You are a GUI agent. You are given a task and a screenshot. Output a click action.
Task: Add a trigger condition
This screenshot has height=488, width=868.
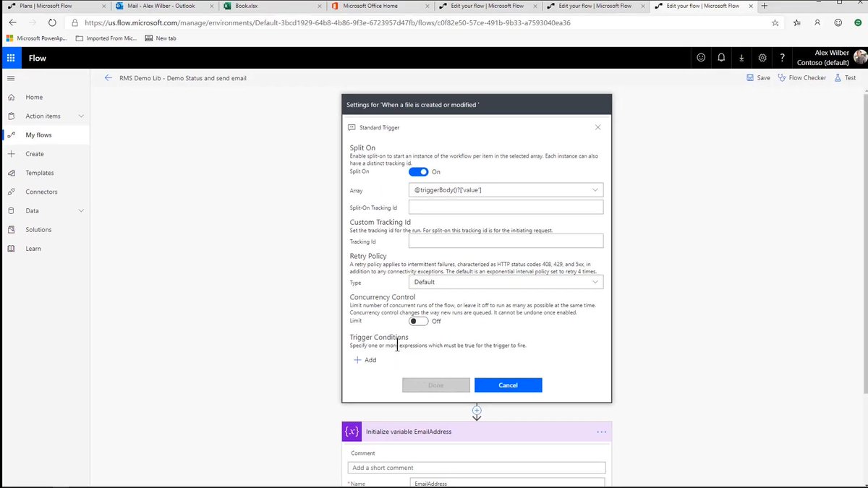click(x=365, y=360)
